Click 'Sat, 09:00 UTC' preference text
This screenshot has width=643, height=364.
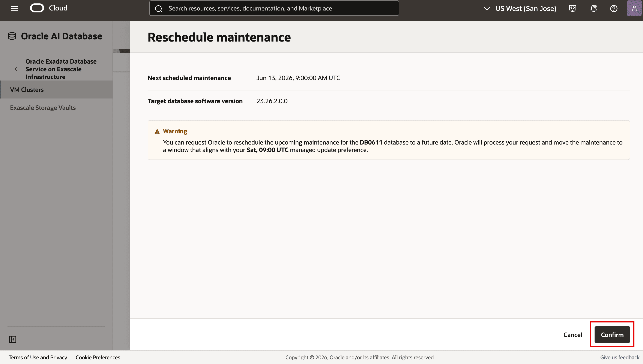267,150
